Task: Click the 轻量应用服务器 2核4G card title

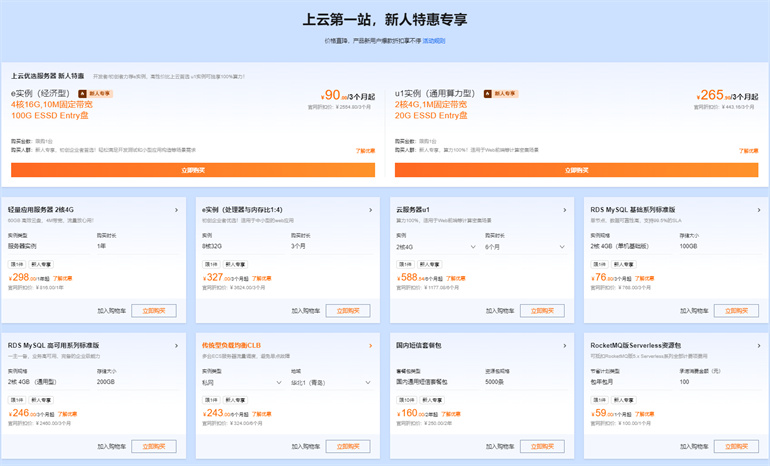Action: tap(41, 210)
